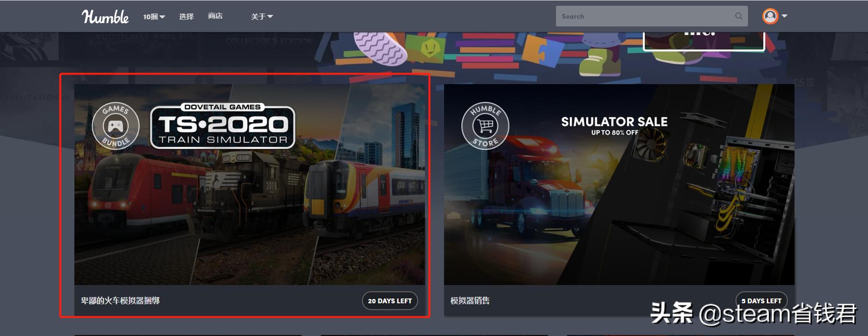Open the TS-2020 Train Simulator bundle image
868x336 pixels.
[x=250, y=185]
